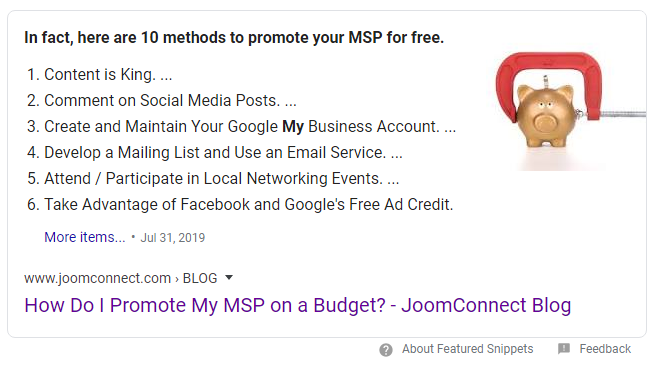
Task: Click the snippet heading about 10 methods
Action: (x=234, y=38)
